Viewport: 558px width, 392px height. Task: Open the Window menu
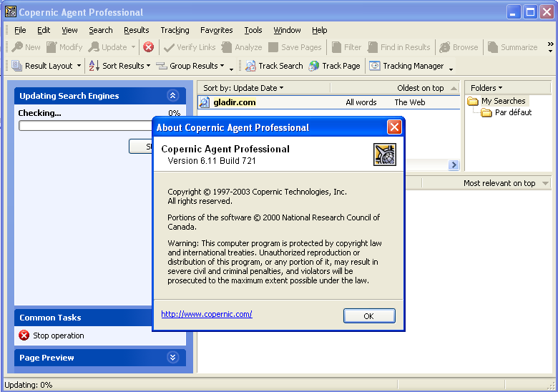(x=287, y=30)
